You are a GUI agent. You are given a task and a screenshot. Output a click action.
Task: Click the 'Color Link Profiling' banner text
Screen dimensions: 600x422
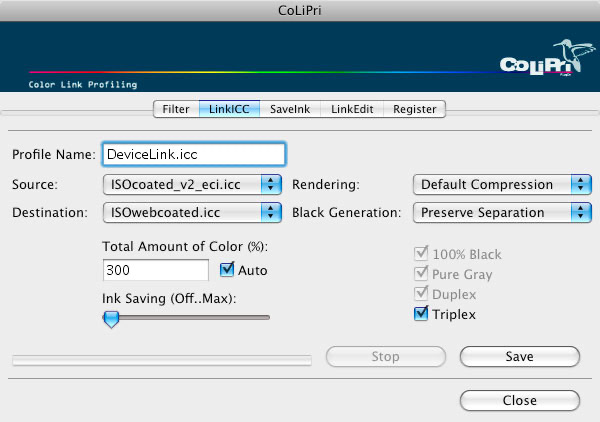pos(83,85)
